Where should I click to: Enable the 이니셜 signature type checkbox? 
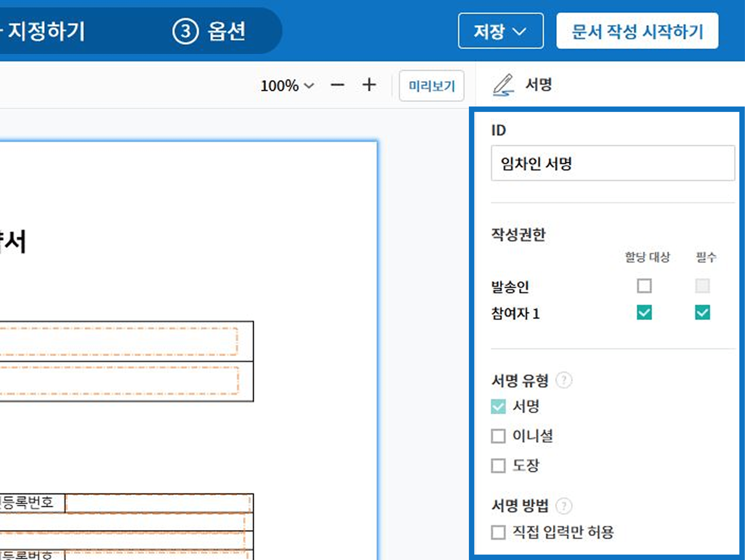(x=498, y=436)
